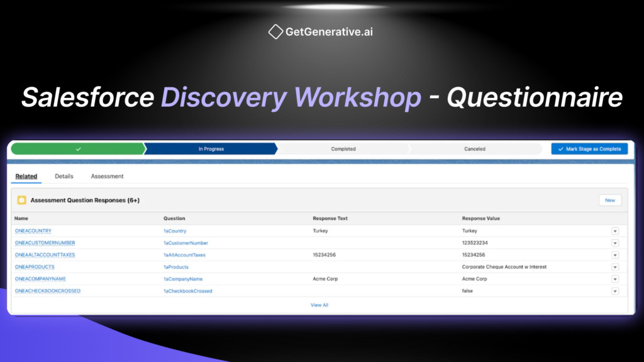Open the ONEACOMPANYNAME record link

(40, 279)
